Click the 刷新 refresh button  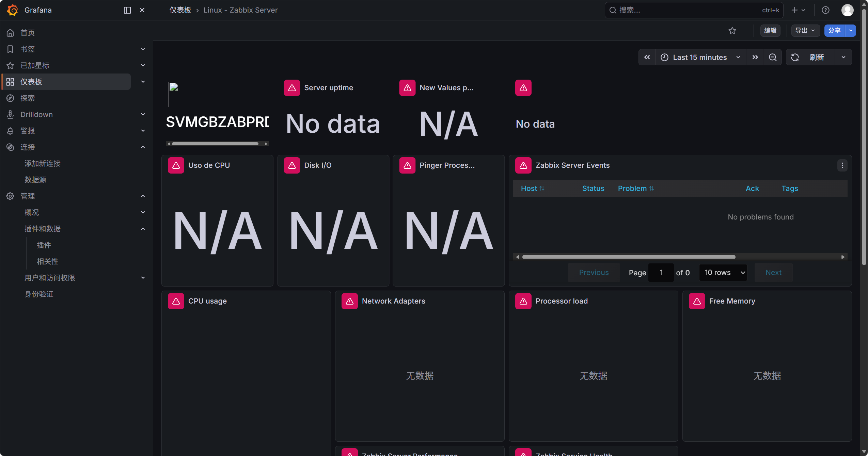(x=810, y=57)
